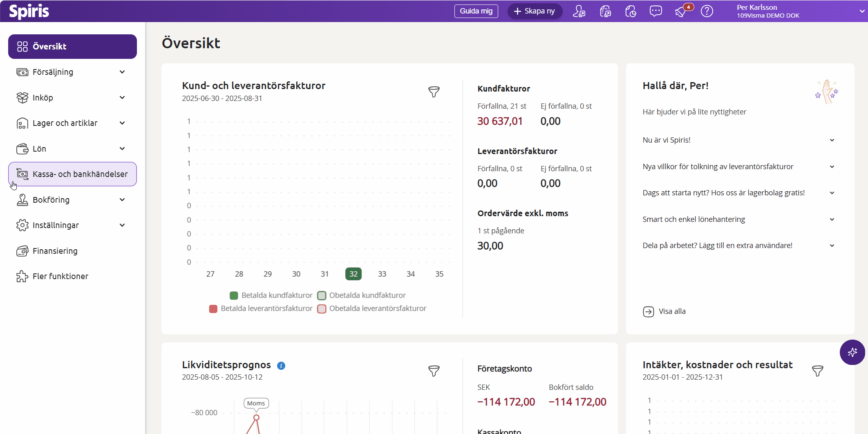
Task: Click the Obetalda leverantörsfakturor color swatch
Action: tap(322, 309)
